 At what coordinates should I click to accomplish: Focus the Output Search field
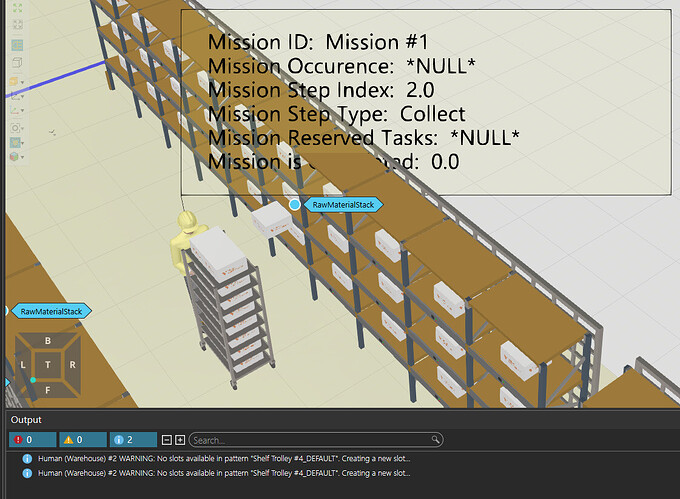pyautogui.click(x=316, y=440)
